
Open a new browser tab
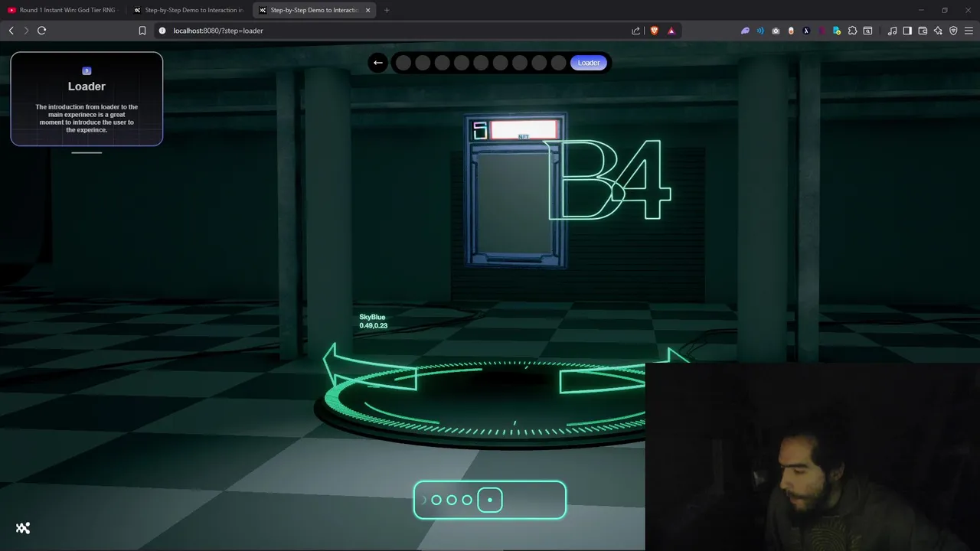tap(387, 10)
